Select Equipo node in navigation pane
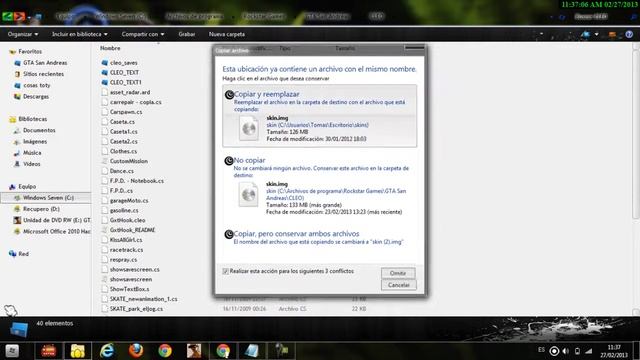The height and width of the screenshot is (360, 640). (23, 187)
